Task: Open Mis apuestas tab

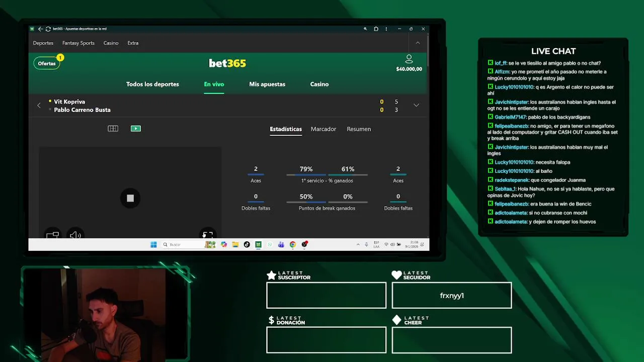Action: tap(267, 84)
